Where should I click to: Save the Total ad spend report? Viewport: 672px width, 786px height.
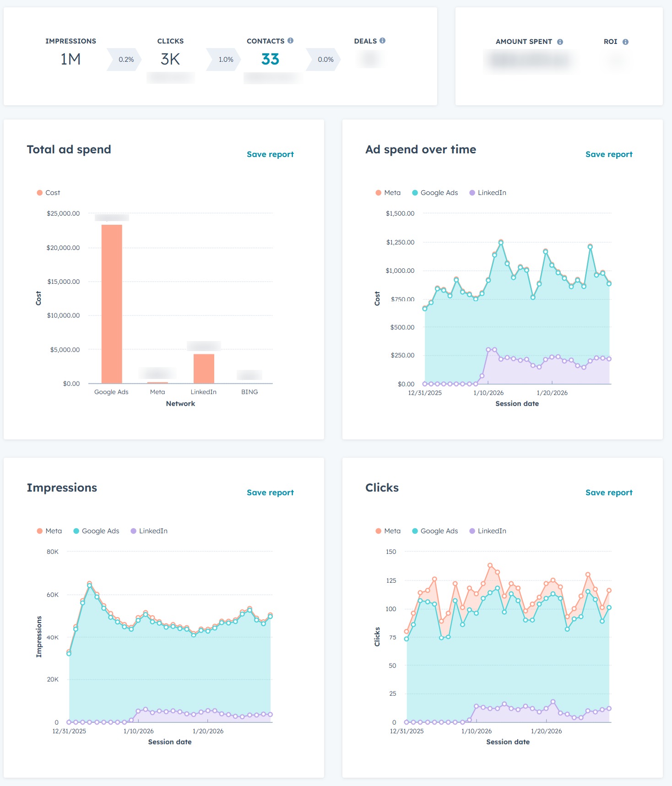[270, 154]
